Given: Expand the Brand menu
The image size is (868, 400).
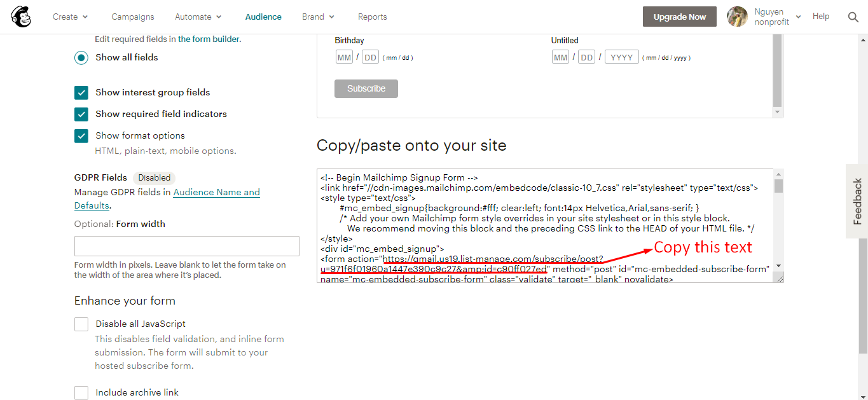Looking at the screenshot, I should pyautogui.click(x=319, y=17).
